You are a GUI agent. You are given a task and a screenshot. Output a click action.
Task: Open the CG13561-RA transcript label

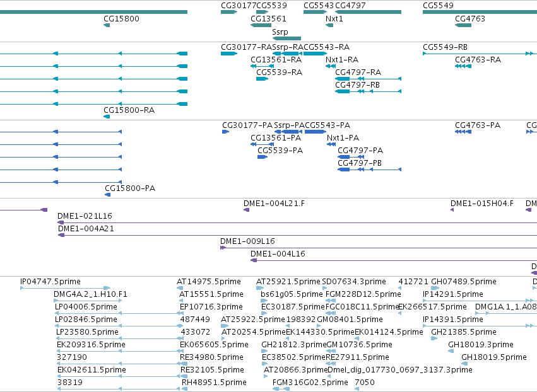coord(276,59)
